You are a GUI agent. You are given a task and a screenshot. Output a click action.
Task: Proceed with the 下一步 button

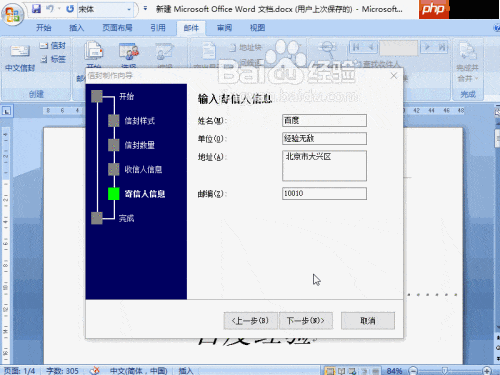[306, 321]
